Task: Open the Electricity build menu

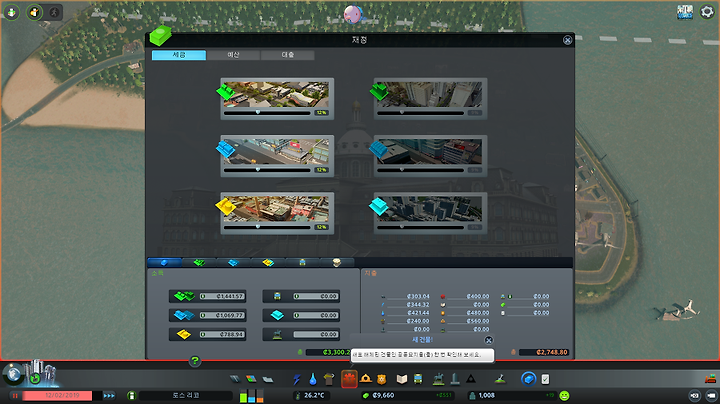Action: click(297, 379)
